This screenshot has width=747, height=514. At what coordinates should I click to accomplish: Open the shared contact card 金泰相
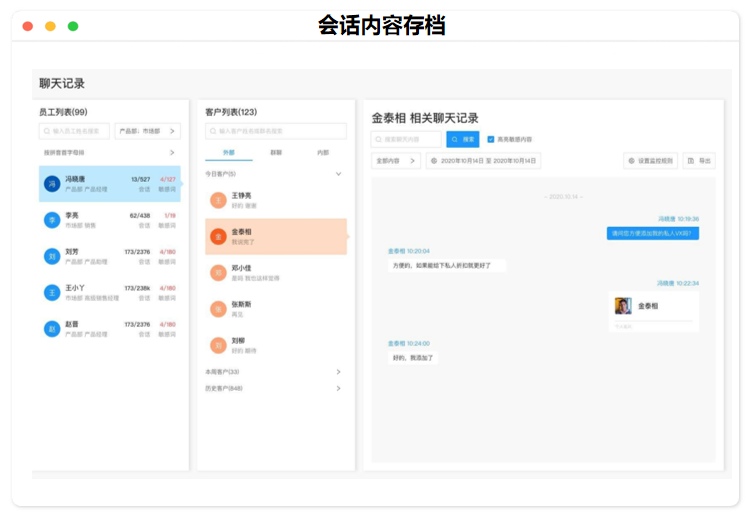(x=653, y=309)
